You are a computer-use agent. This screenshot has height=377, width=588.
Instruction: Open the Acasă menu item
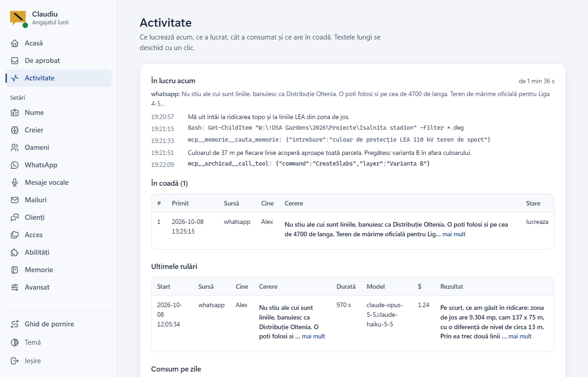pos(58,43)
